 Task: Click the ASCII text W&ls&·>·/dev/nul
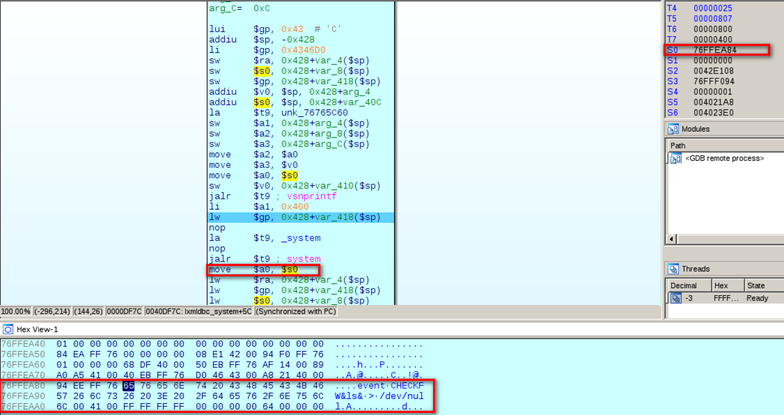pos(380,396)
